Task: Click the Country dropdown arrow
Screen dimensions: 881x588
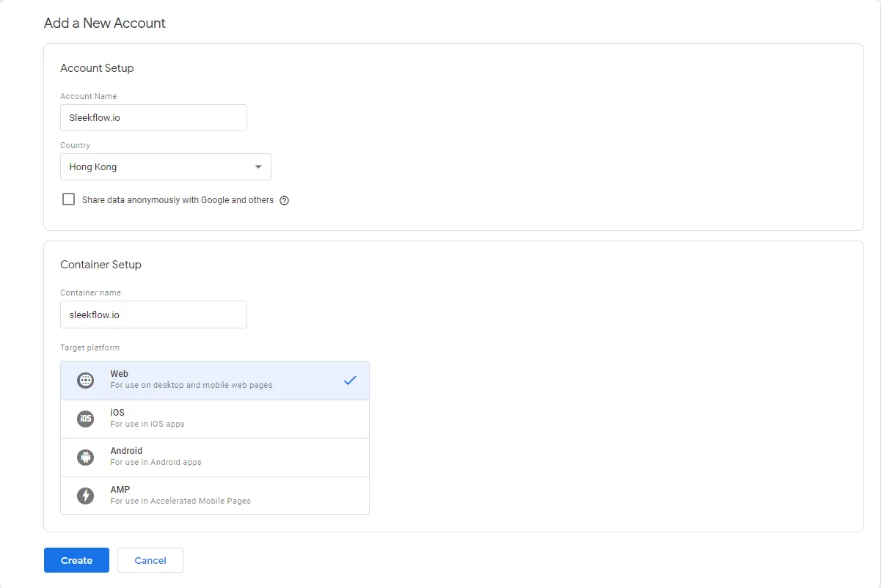Action: pos(258,166)
